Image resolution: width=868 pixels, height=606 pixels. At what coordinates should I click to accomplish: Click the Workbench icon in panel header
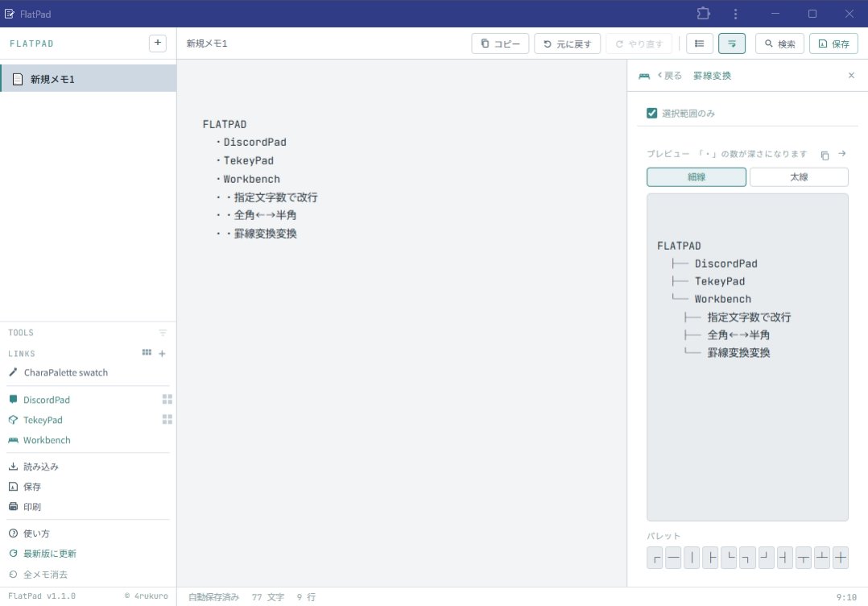[644, 76]
